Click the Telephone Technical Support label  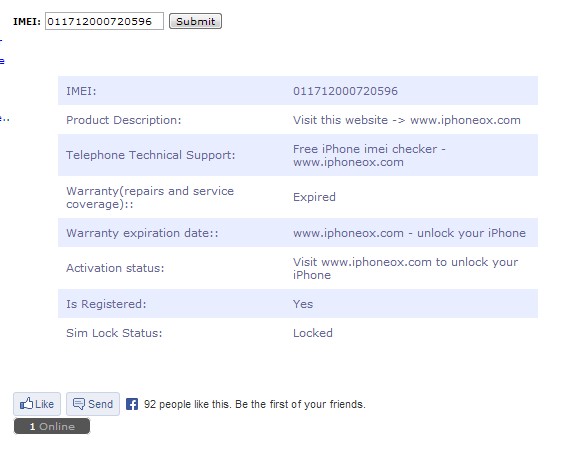click(151, 155)
